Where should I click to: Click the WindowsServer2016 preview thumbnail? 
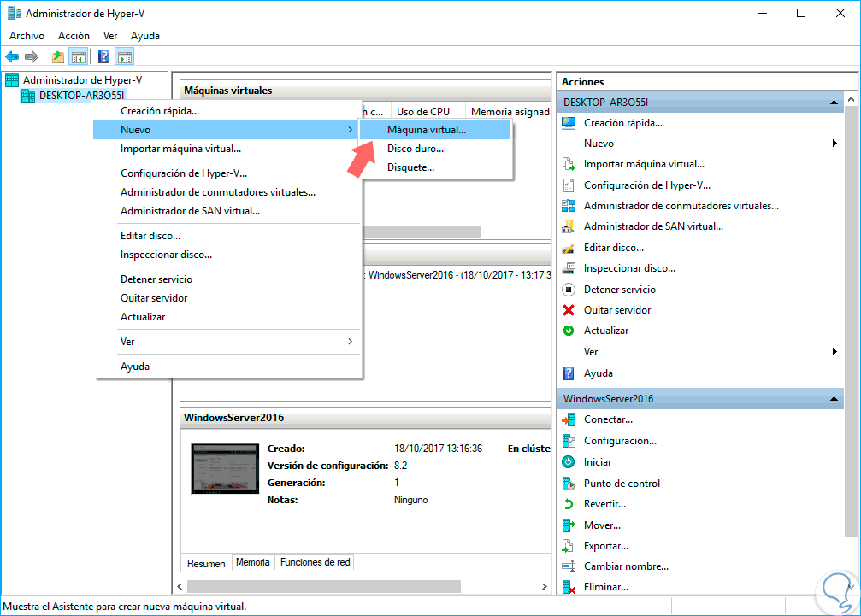point(225,468)
